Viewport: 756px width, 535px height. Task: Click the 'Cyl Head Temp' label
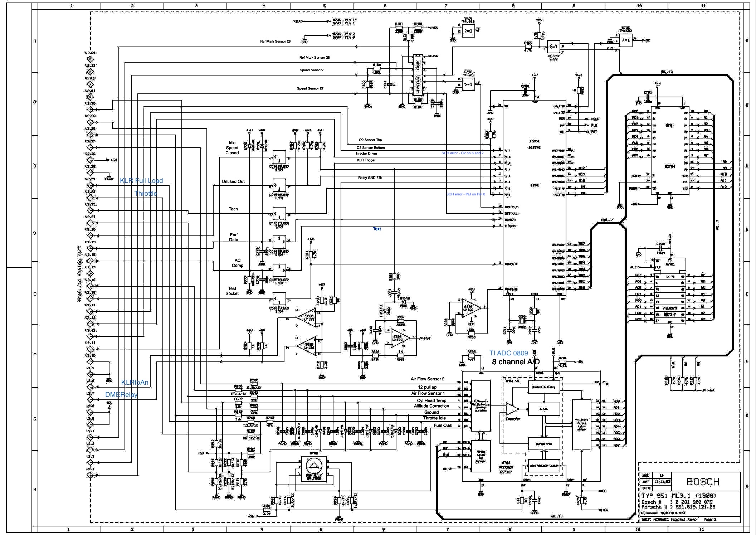point(431,401)
